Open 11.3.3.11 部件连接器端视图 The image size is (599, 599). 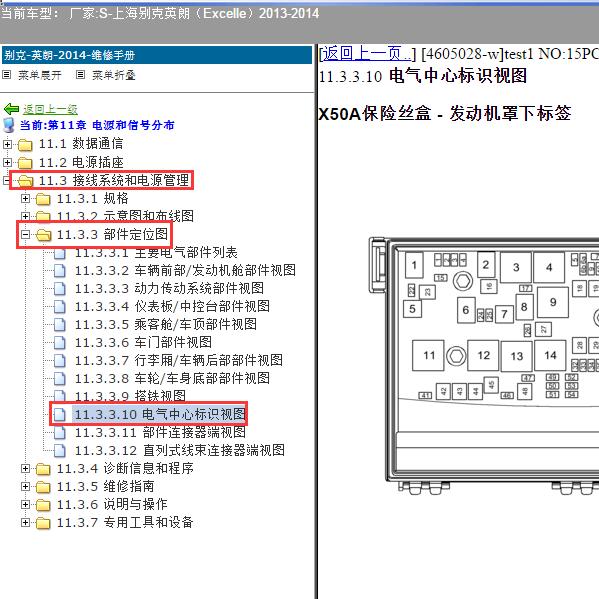pos(160,433)
